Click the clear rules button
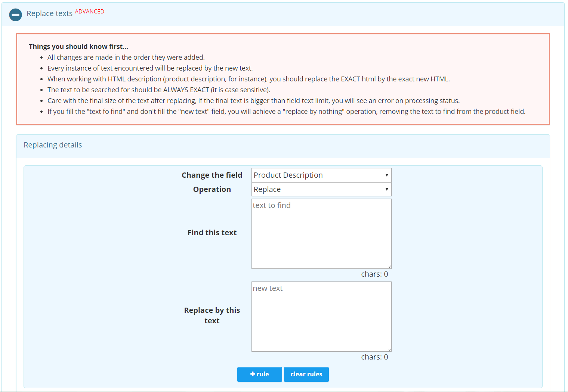 [306, 374]
